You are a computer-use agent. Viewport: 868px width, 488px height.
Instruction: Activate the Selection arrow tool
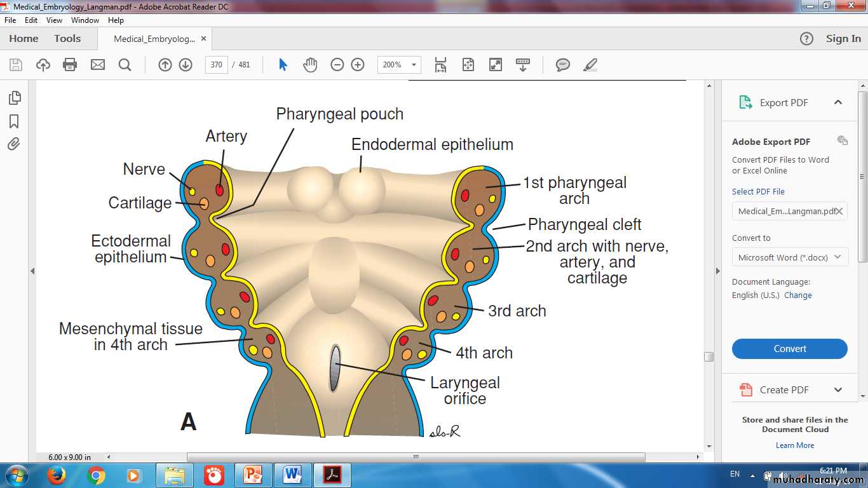point(283,65)
